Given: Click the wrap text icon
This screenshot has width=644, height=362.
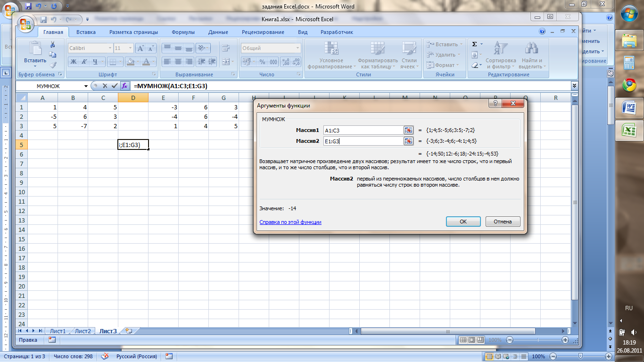Looking at the screenshot, I should (226, 48).
